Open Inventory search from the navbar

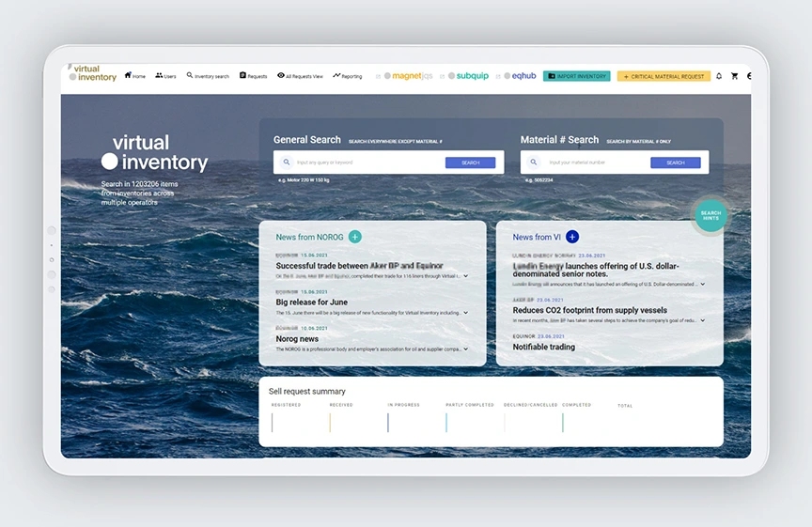point(208,75)
